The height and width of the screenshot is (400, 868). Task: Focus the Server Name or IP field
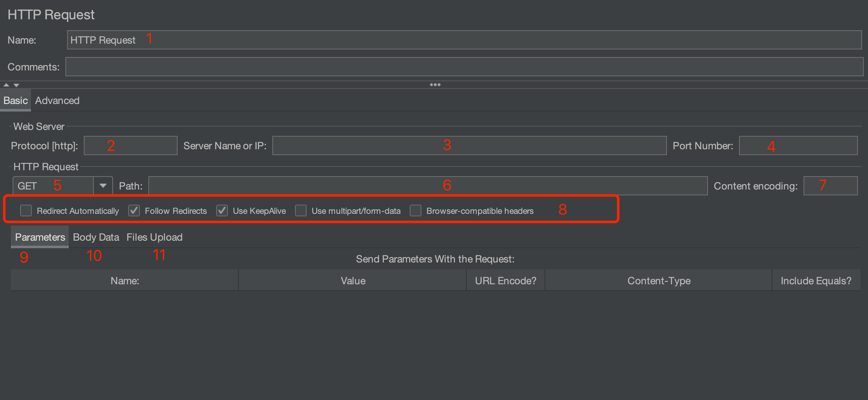coord(469,146)
